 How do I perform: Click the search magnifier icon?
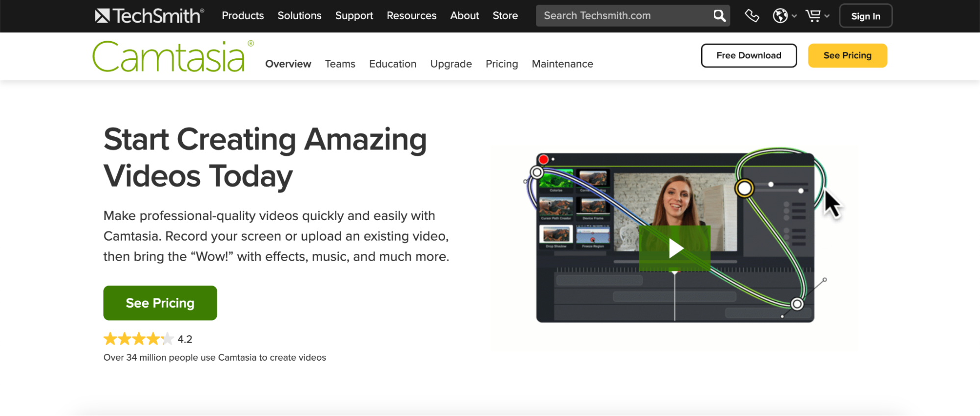tap(719, 16)
